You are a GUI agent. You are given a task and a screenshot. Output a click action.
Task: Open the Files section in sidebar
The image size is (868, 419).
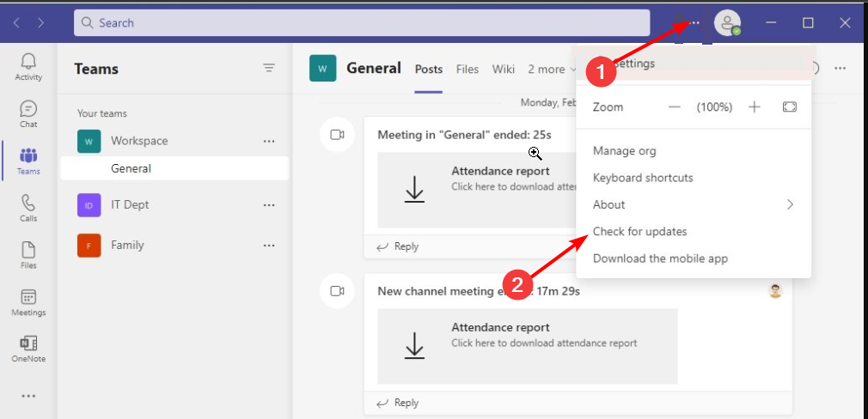coord(28,255)
